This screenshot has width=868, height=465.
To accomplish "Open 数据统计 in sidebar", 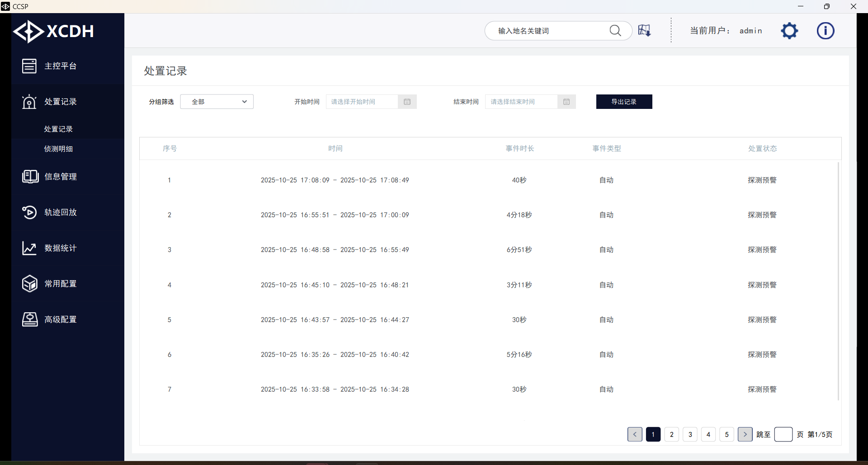I will (x=60, y=248).
